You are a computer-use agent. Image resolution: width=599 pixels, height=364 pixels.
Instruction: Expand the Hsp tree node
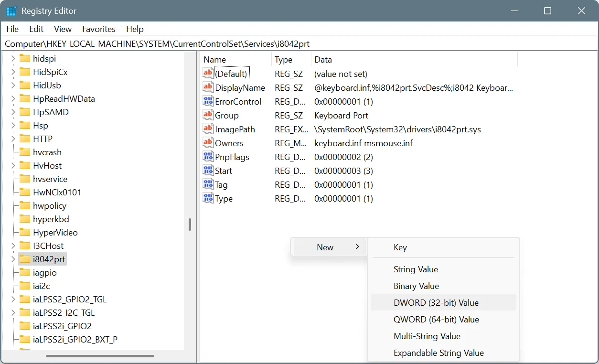(13, 125)
